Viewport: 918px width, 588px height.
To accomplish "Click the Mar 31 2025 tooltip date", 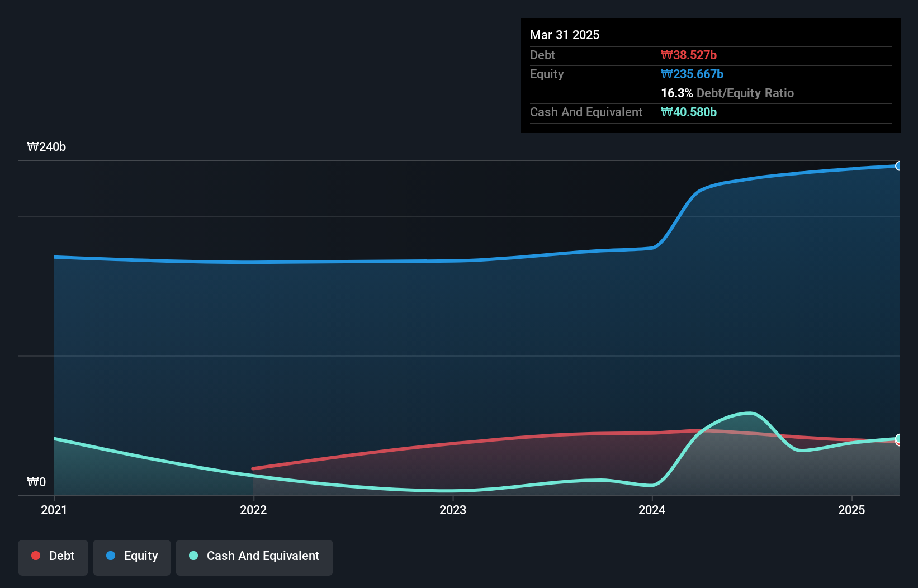I will tap(565, 35).
